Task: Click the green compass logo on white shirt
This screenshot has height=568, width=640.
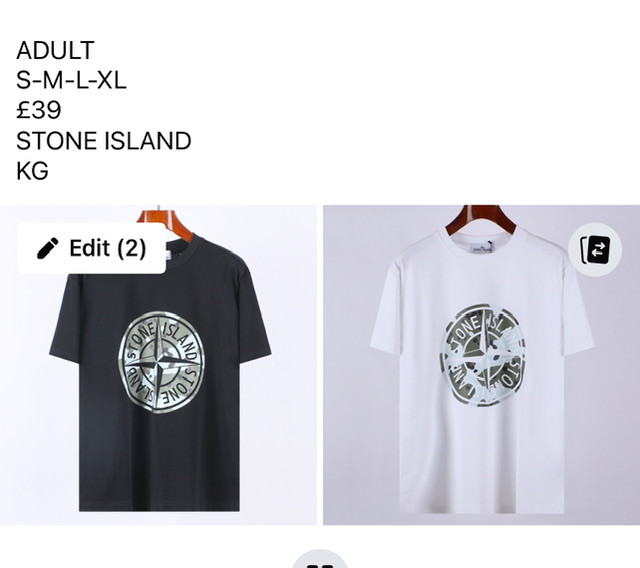Action: [x=482, y=355]
